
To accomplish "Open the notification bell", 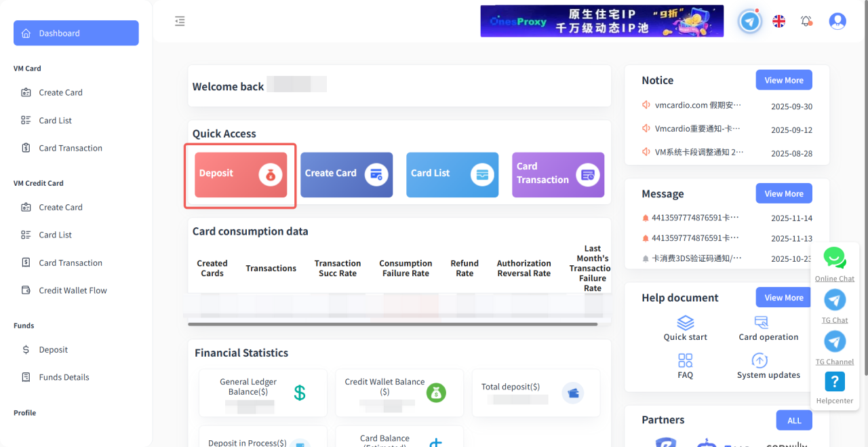I will [x=806, y=21].
